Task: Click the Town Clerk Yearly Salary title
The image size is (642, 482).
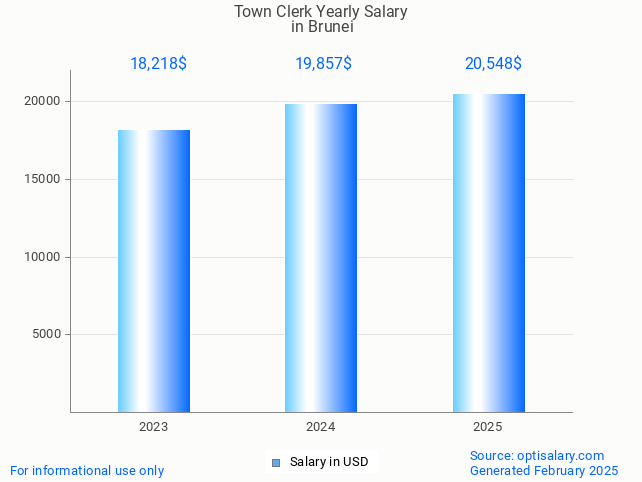Action: point(321,12)
